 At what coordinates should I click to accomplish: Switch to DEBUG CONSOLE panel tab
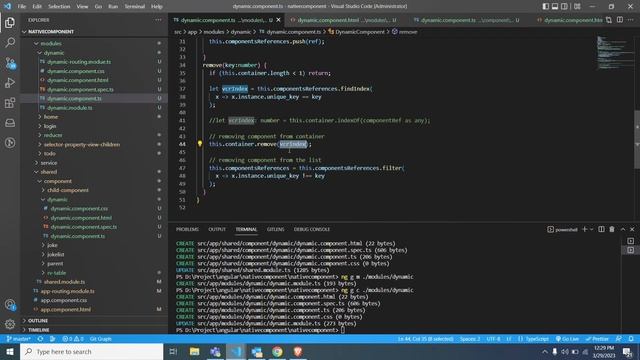point(312,229)
